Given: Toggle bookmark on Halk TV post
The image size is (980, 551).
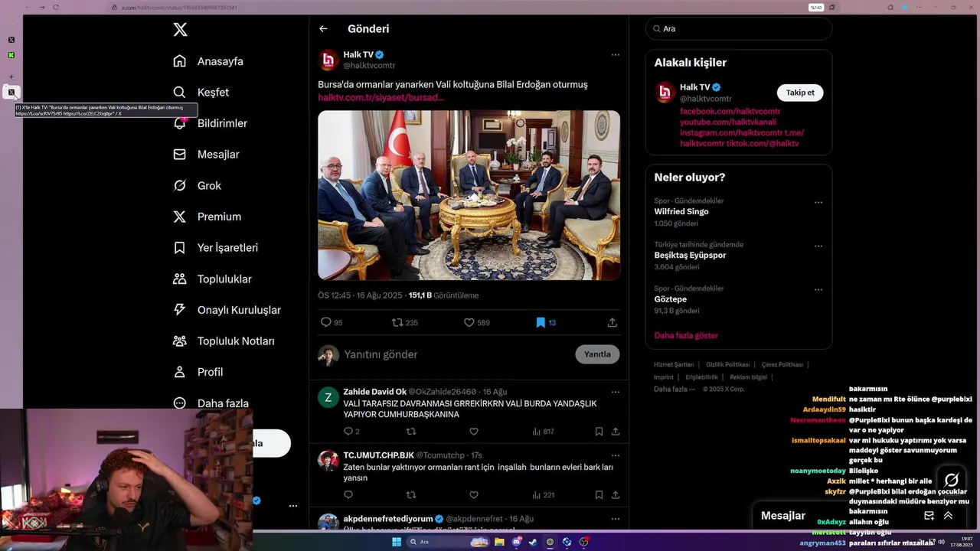Looking at the screenshot, I should (x=541, y=323).
